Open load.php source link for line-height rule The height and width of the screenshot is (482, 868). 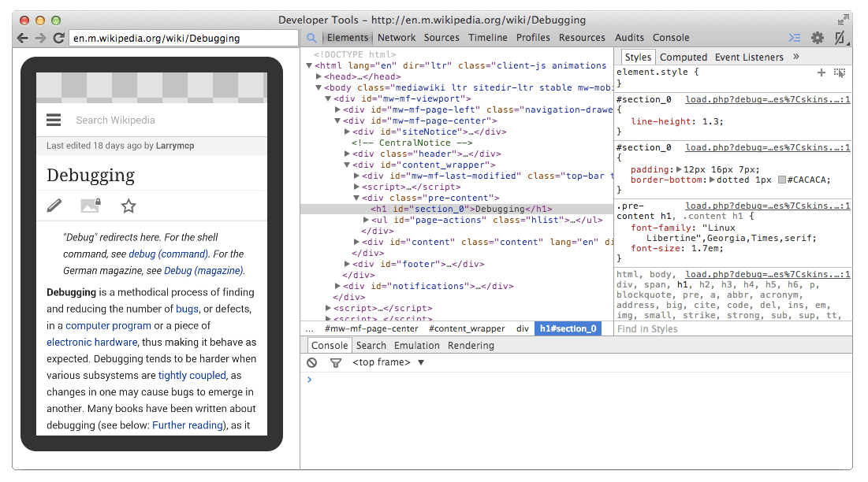click(768, 99)
